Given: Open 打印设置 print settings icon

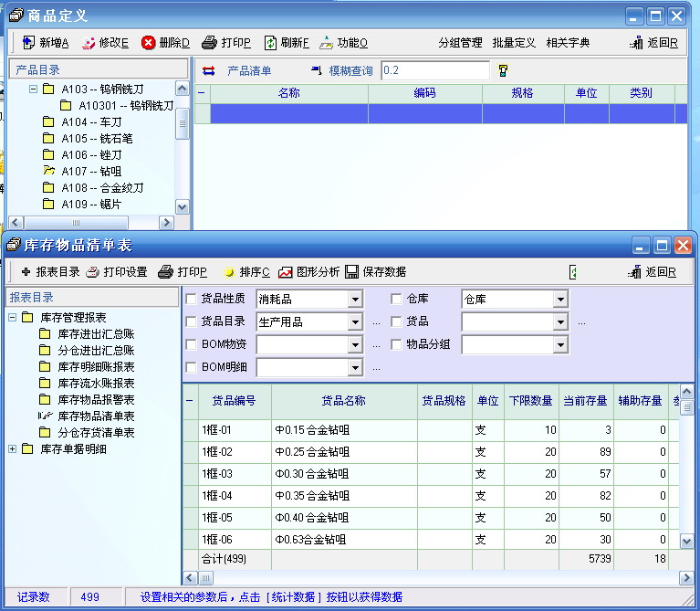Looking at the screenshot, I should point(93,272).
